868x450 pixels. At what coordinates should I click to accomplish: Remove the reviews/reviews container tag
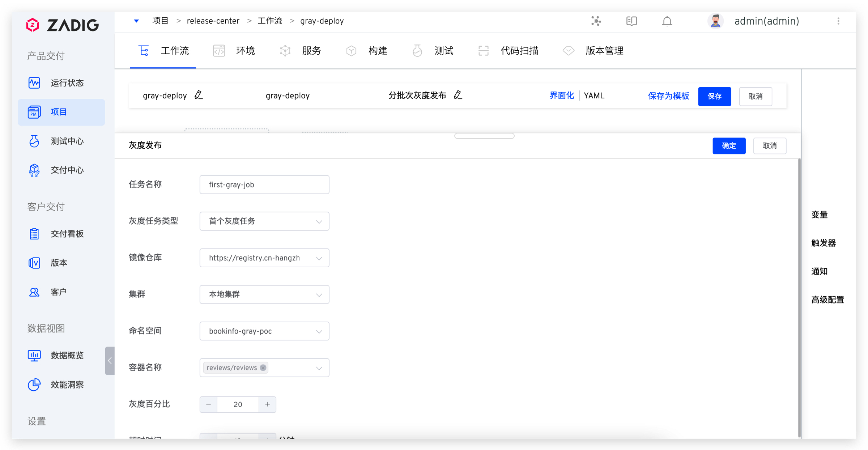[x=263, y=368]
